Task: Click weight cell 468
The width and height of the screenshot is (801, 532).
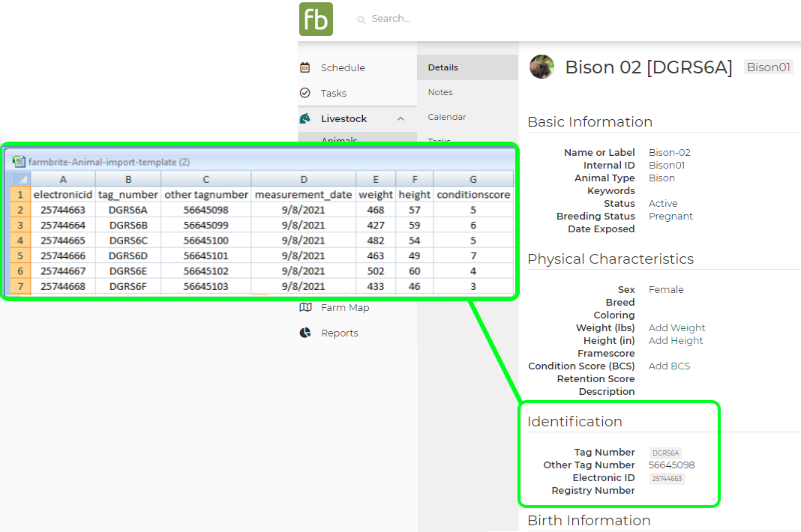Action: [376, 210]
